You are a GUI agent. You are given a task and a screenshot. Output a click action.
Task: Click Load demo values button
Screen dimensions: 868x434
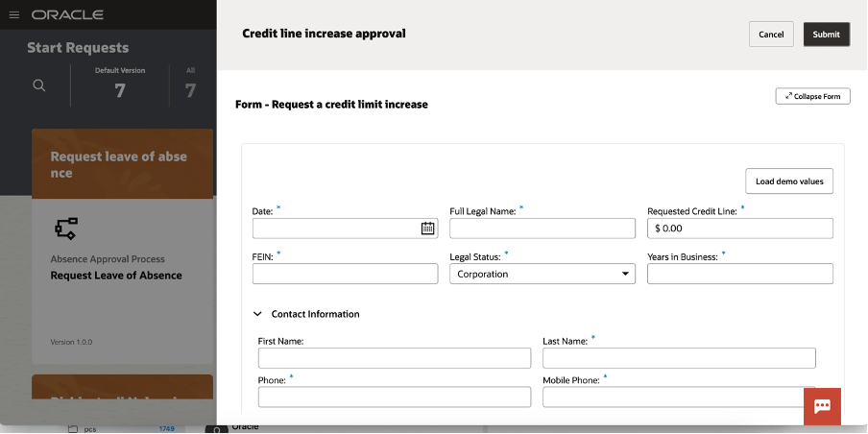(x=789, y=181)
